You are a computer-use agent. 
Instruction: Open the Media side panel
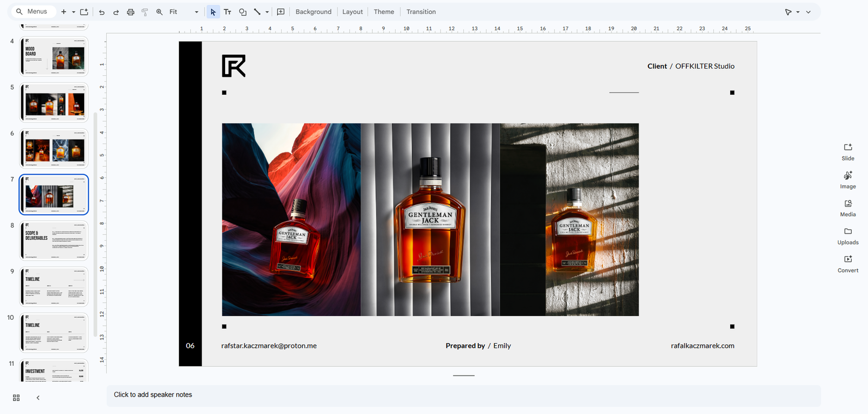pyautogui.click(x=848, y=208)
